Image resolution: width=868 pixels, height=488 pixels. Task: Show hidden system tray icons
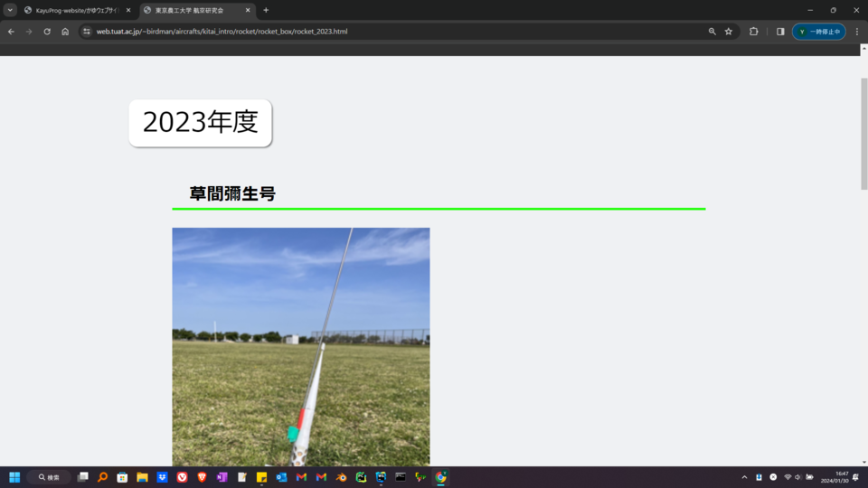click(x=744, y=477)
